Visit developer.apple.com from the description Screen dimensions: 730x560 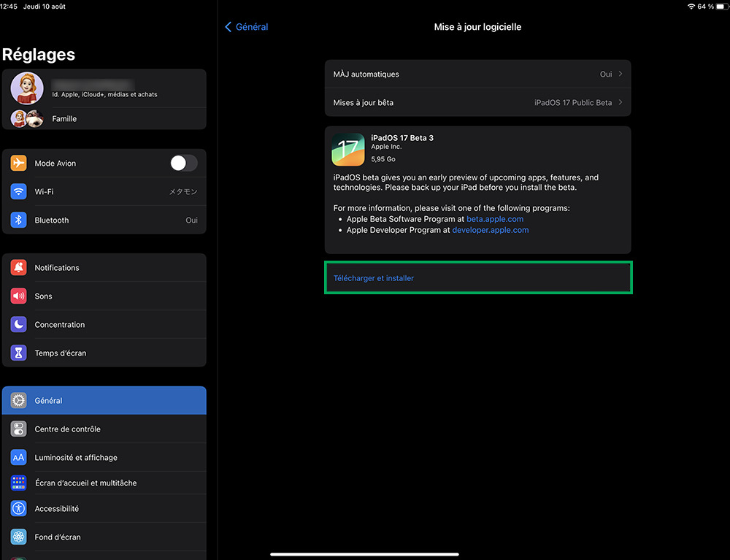click(x=491, y=229)
